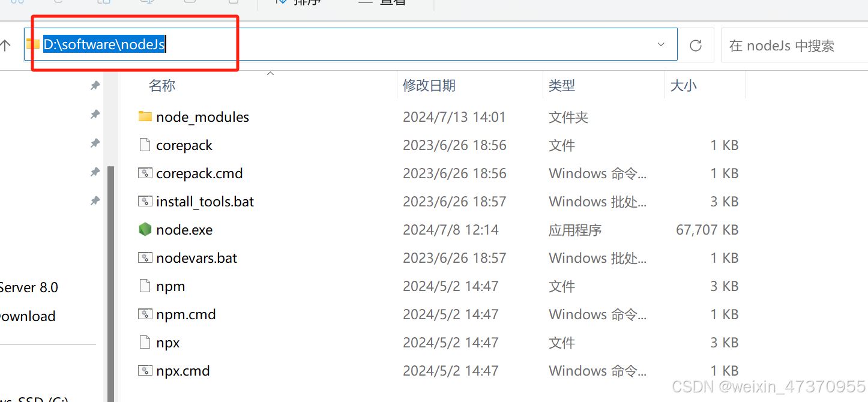Click the node.exe green hexagon icon

pos(145,230)
